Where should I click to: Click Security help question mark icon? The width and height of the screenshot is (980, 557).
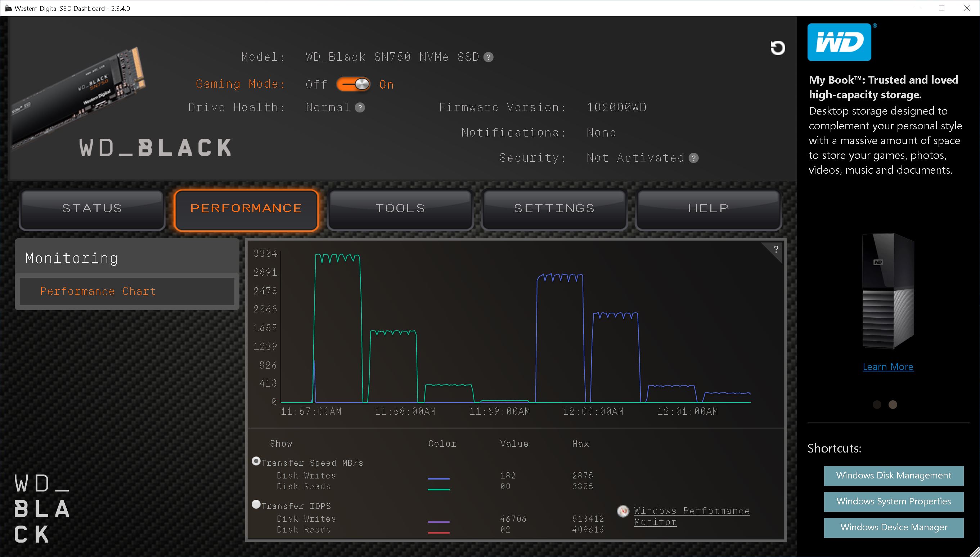pos(694,158)
